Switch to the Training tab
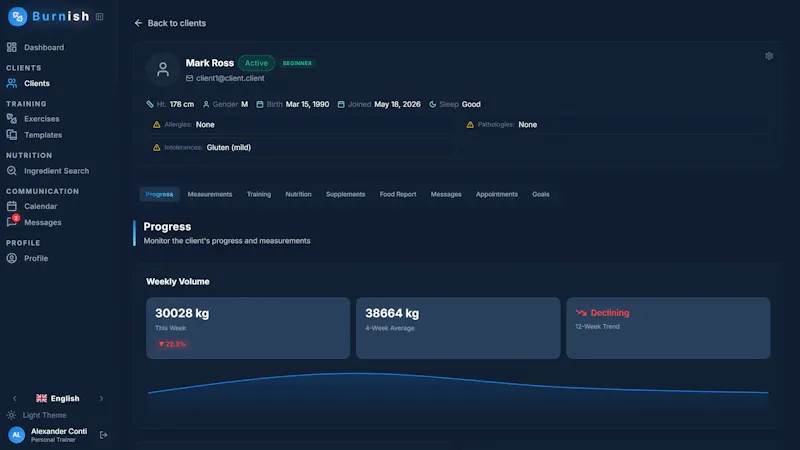The image size is (800, 450). point(259,194)
